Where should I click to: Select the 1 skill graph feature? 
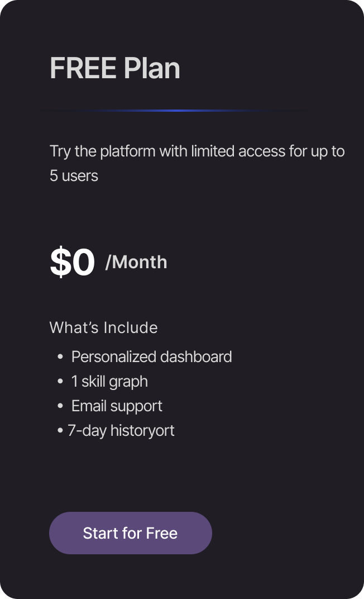pos(109,382)
